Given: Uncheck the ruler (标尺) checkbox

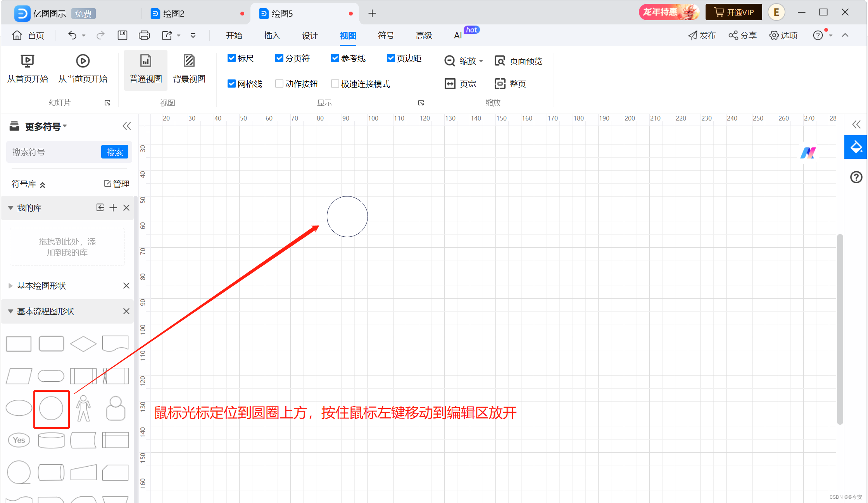Looking at the screenshot, I should (231, 58).
